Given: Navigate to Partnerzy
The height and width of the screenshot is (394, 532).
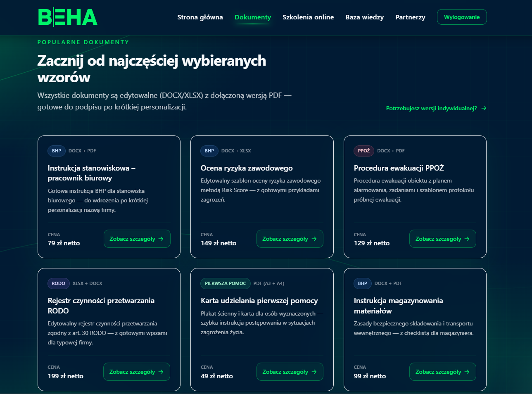Looking at the screenshot, I should [x=410, y=17].
